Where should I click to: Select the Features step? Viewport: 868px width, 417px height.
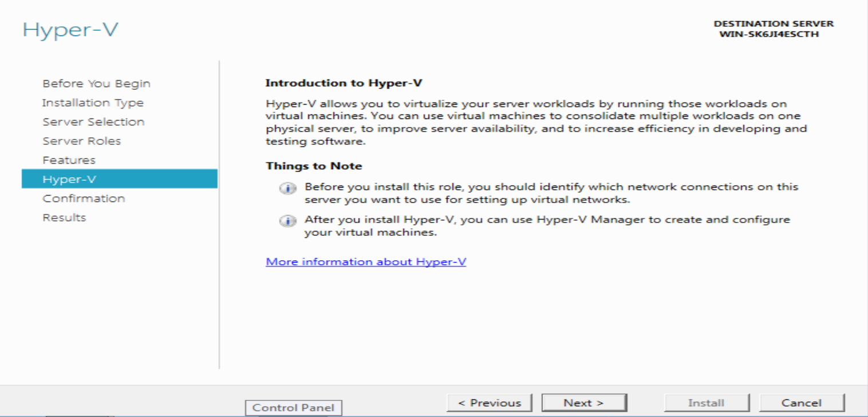[69, 160]
